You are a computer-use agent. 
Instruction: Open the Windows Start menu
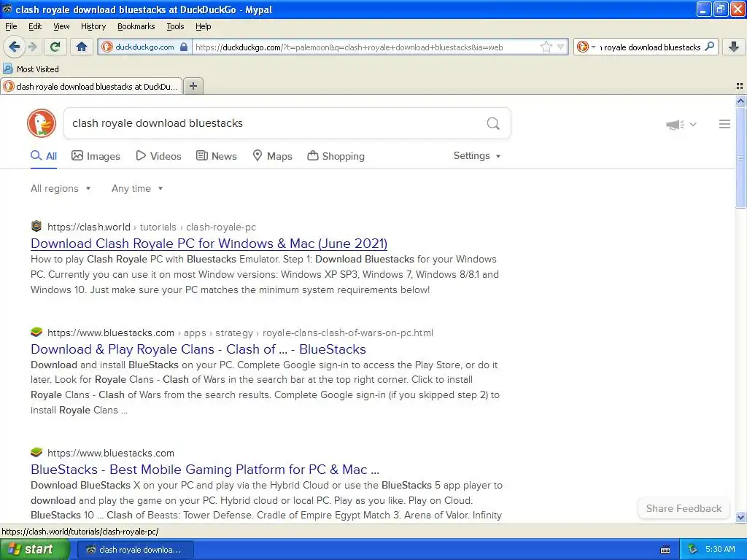[x=35, y=550]
